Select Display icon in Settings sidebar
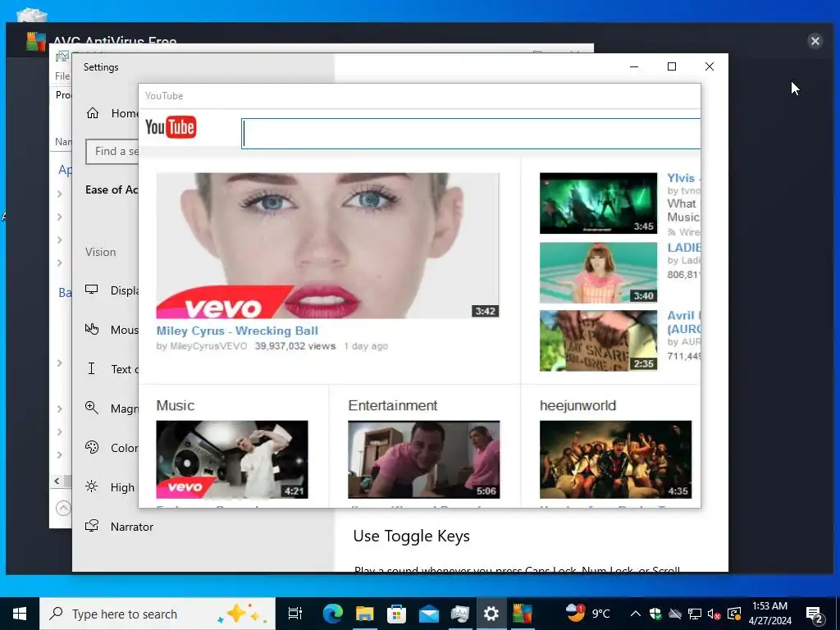Screen dimensions: 840x630 click(92, 290)
